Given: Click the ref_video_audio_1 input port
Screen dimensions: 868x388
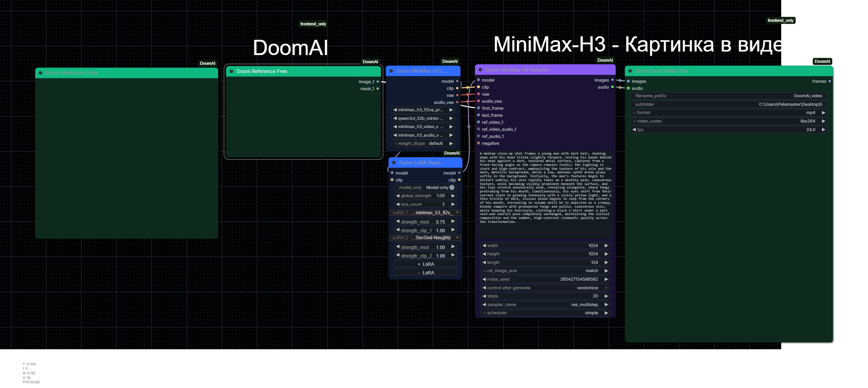Looking at the screenshot, I should [x=478, y=129].
